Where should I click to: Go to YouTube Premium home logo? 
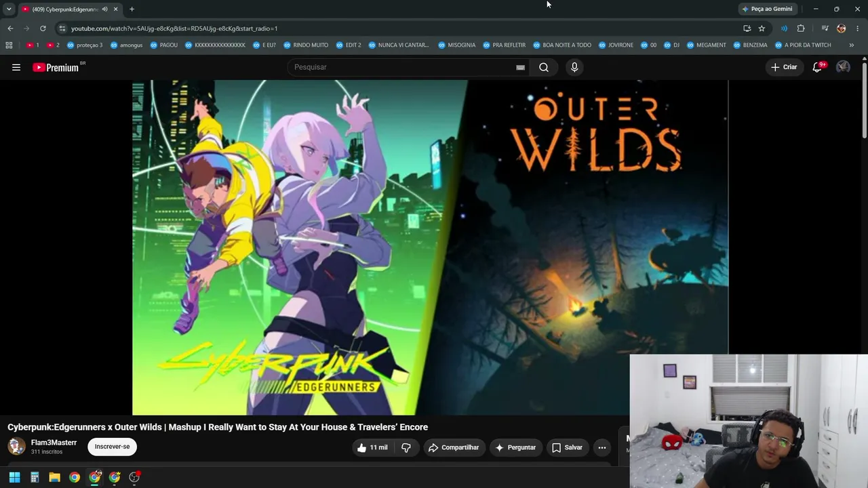click(56, 67)
